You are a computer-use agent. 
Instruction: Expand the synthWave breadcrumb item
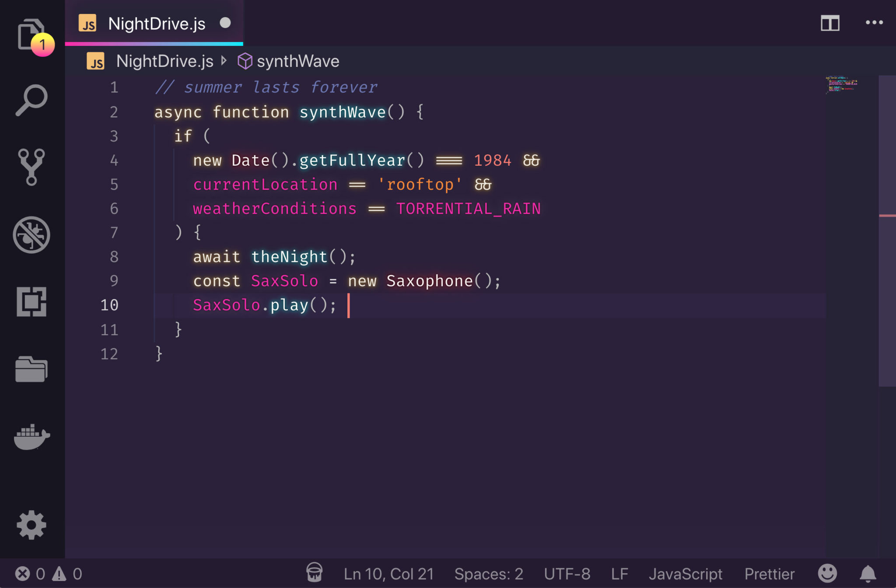tap(298, 61)
